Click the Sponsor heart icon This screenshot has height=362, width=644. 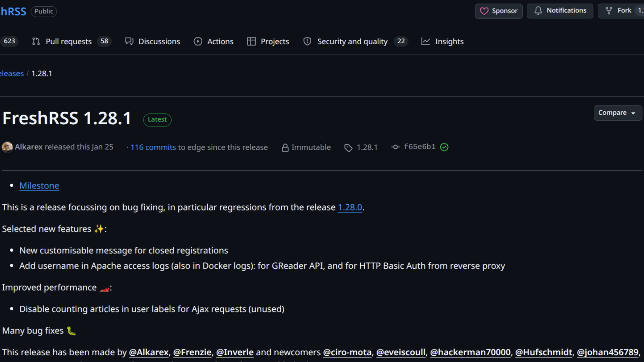click(x=484, y=11)
